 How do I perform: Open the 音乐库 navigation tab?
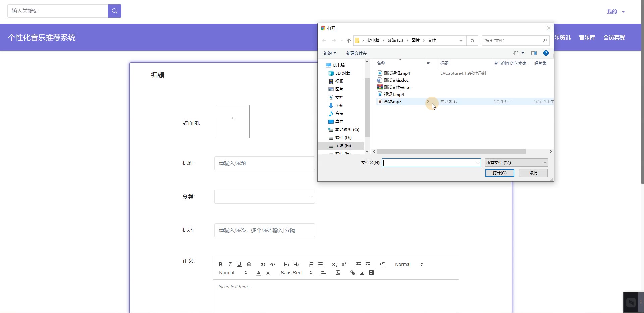587,37
